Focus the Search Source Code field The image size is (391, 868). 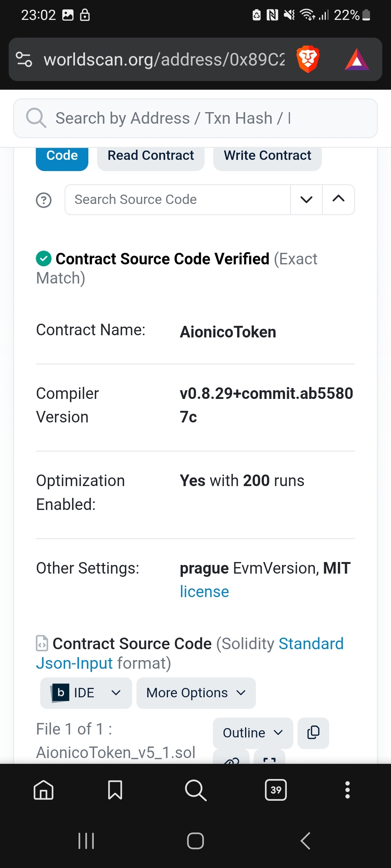tap(177, 200)
